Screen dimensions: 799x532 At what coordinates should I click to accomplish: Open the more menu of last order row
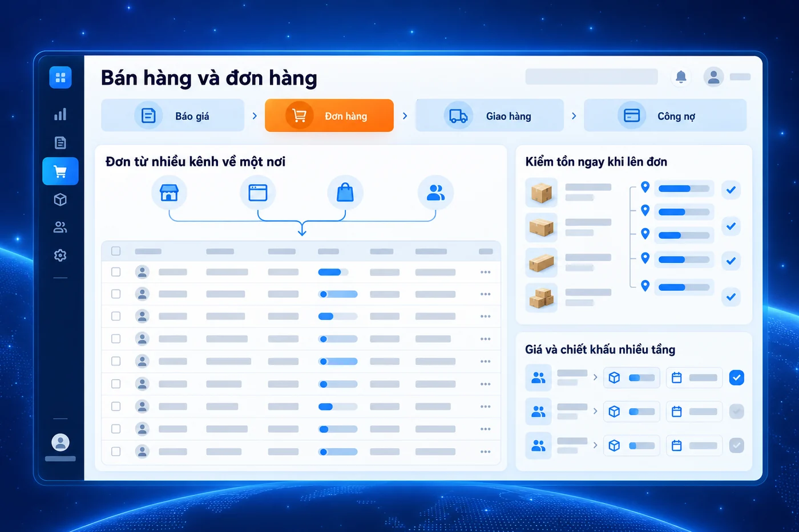pyautogui.click(x=486, y=452)
